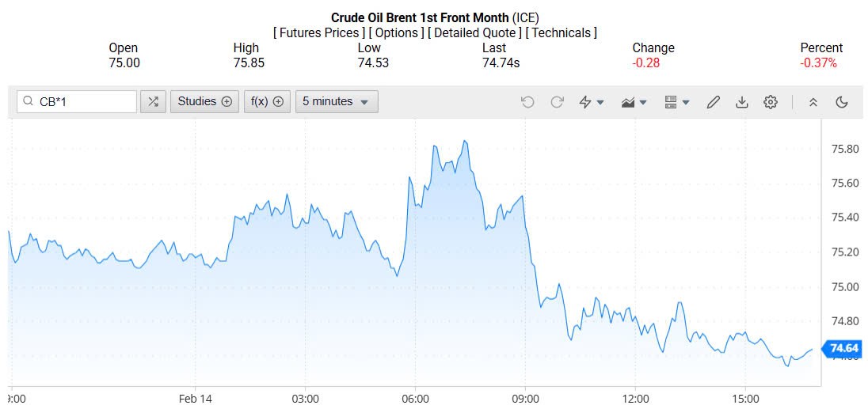This screenshot has height=409, width=868.
Task: Expand the chart type dropdown
Action: coord(635,102)
